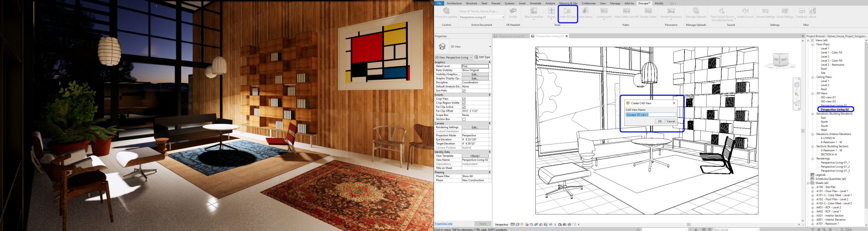This screenshot has width=868, height=231.
Task: Switch to the Perspective-Living-01 view tab
Action: click(x=511, y=36)
